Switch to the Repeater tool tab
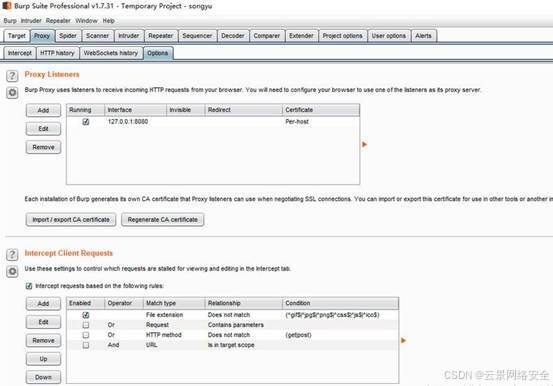Screen dimensions: 553x386 pos(160,36)
